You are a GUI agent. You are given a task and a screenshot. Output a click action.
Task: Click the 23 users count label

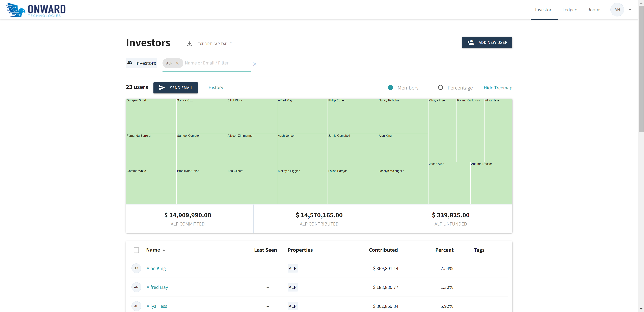pyautogui.click(x=137, y=87)
